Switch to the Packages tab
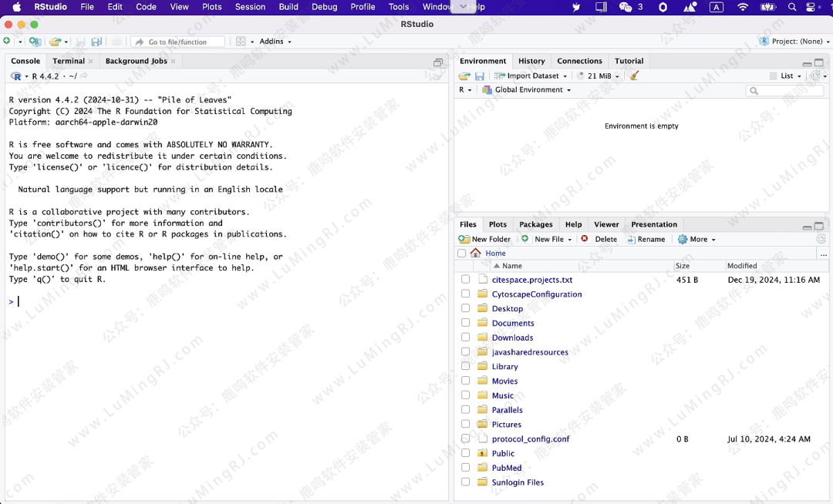 coord(535,224)
